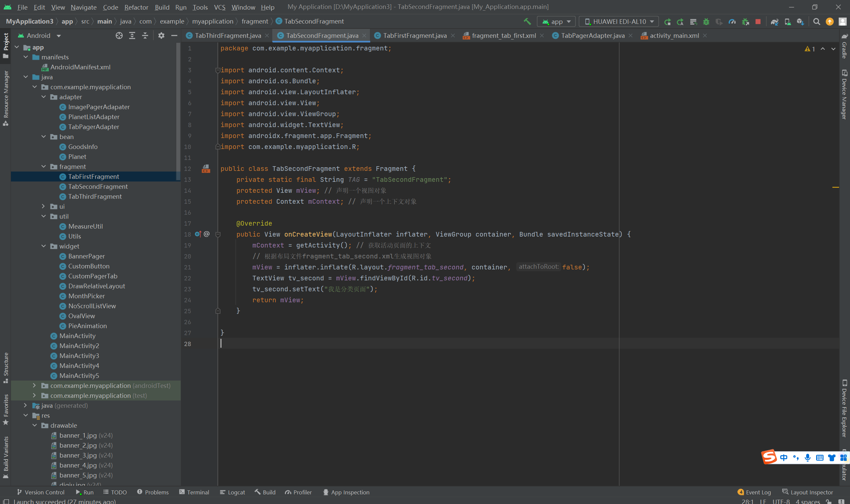
Task: Open the Profile app gauge icon
Action: (732, 21)
